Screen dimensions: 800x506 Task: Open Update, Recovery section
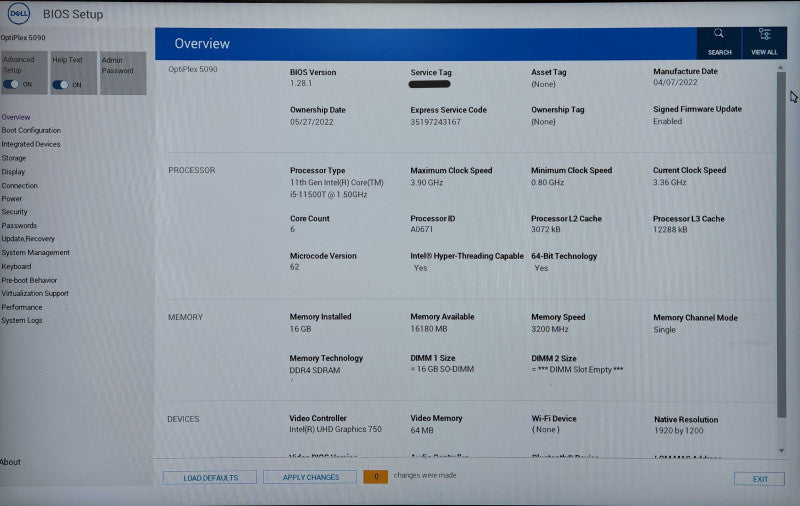click(28, 239)
